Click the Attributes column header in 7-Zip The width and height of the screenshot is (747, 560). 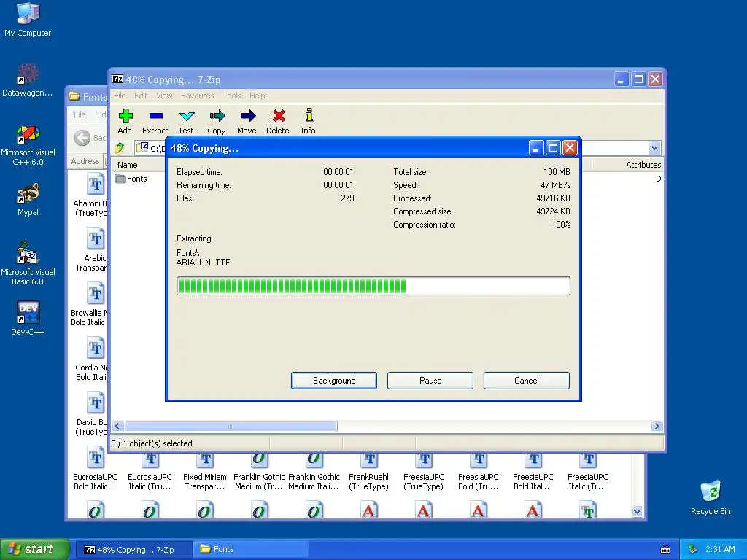[x=628, y=165]
